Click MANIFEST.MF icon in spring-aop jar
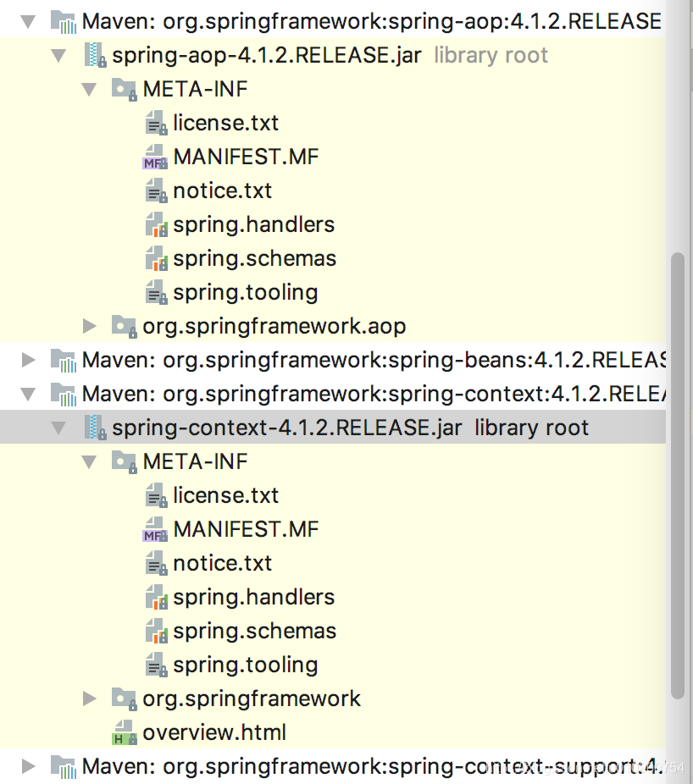Screen dimensions: 693x784 (x=155, y=157)
